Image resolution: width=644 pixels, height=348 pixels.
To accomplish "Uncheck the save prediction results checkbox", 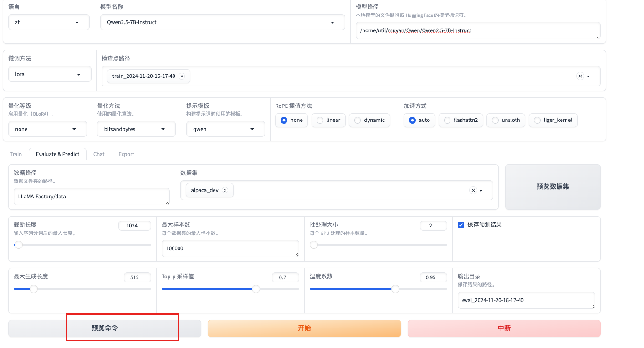I will pos(461,225).
